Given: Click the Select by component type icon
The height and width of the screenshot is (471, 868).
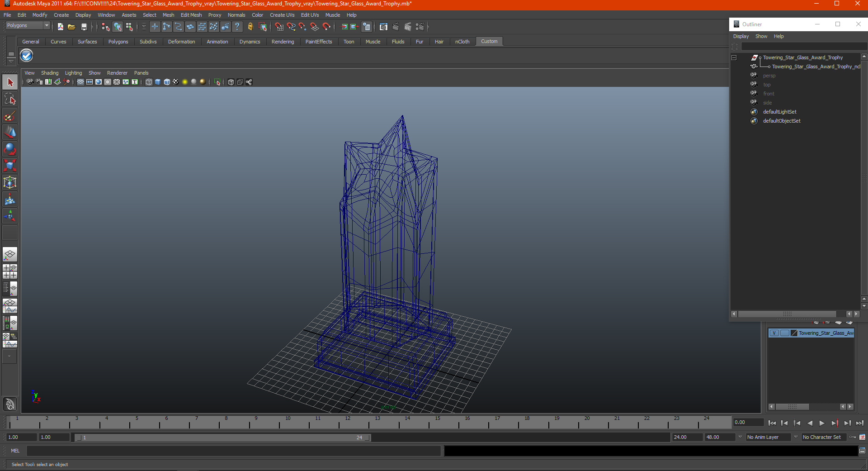Looking at the screenshot, I should pyautogui.click(x=130, y=27).
